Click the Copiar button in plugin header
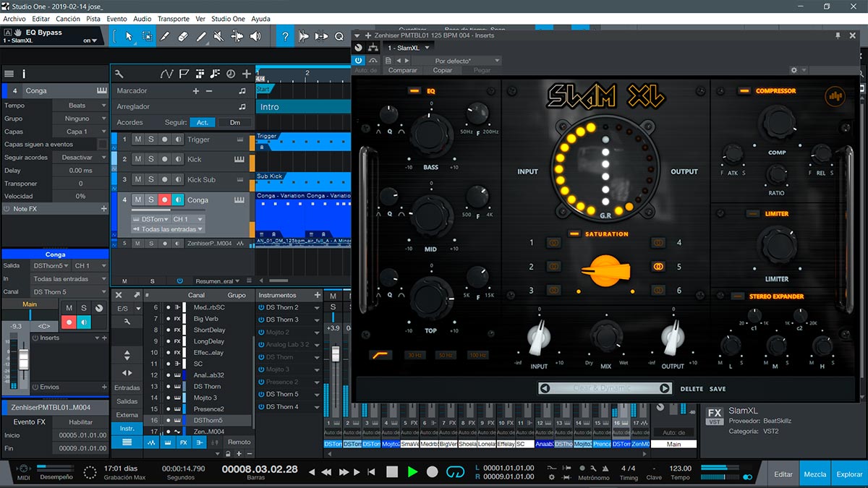This screenshot has width=868, height=488. (443, 70)
